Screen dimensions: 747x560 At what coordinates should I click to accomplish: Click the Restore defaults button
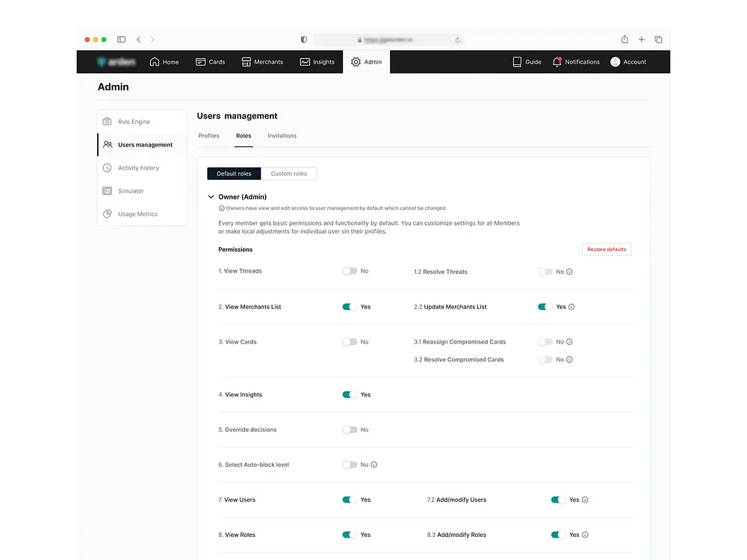607,249
